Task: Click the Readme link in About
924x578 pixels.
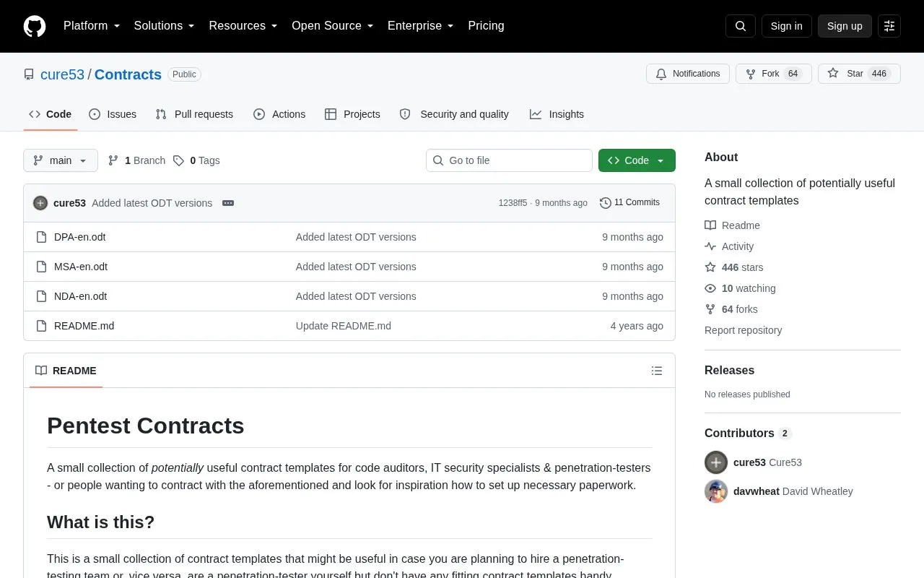Action: pyautogui.click(x=733, y=225)
